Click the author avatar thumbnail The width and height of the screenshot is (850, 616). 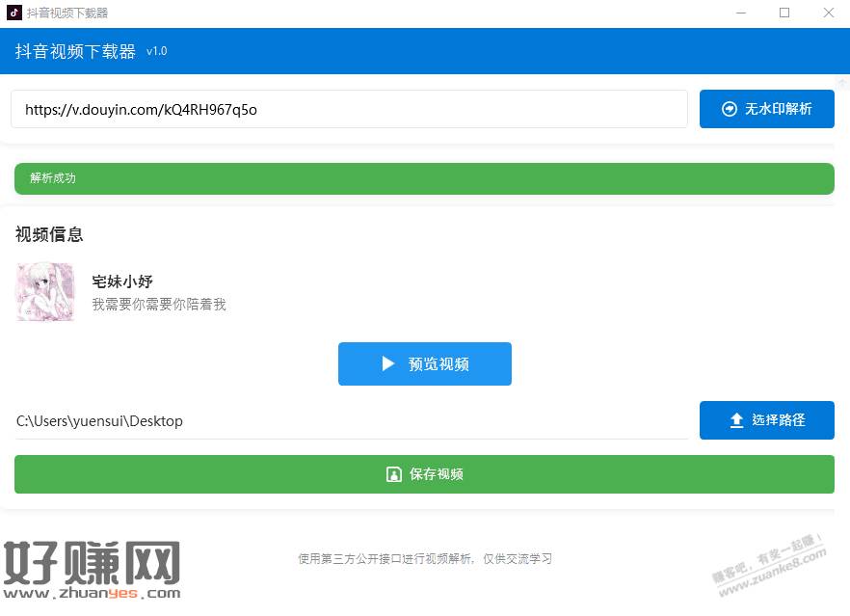[45, 292]
